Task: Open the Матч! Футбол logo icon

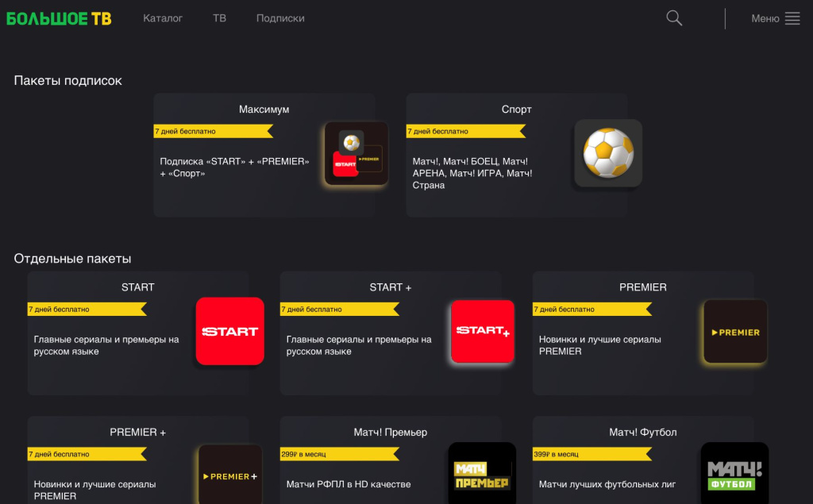Action: [x=734, y=475]
